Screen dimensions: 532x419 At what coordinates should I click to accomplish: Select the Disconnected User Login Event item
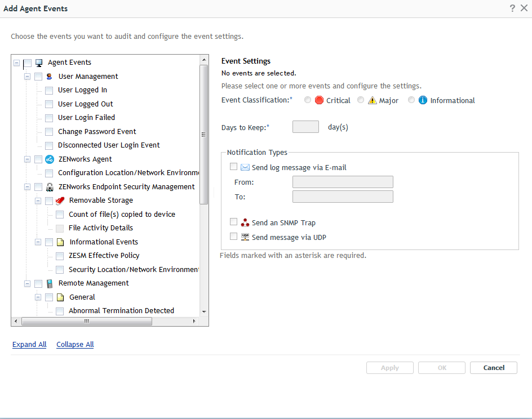(109, 145)
